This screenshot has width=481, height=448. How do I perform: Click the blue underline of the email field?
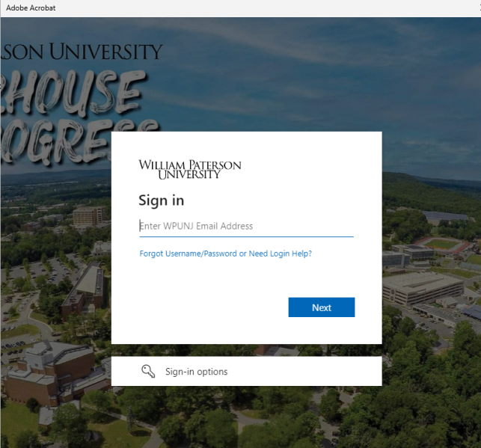[x=246, y=236]
